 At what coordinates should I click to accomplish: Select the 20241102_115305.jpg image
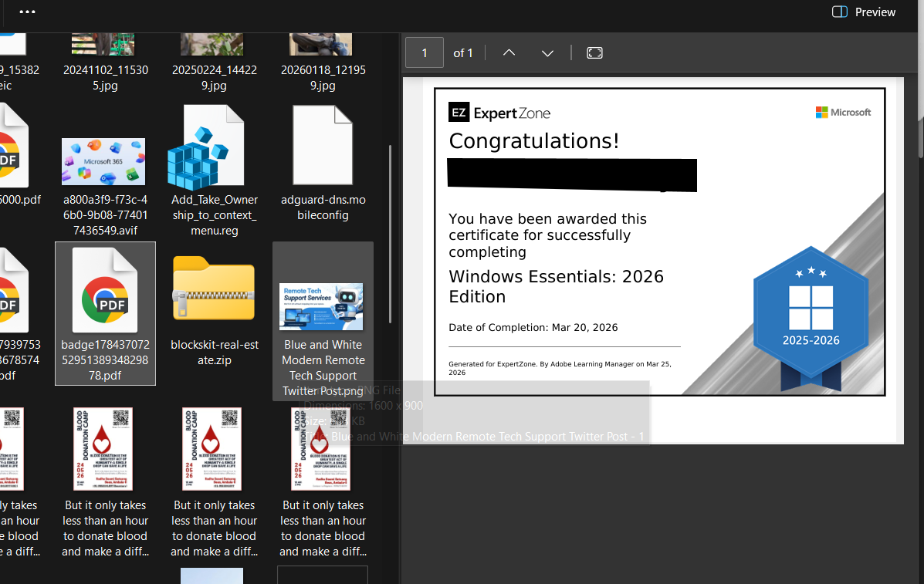click(x=105, y=62)
